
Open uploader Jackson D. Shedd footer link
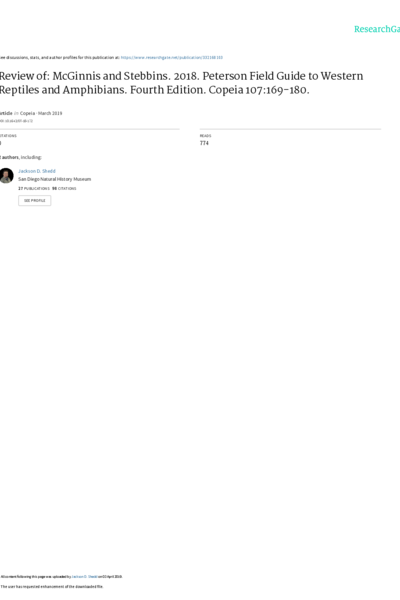coord(85,577)
